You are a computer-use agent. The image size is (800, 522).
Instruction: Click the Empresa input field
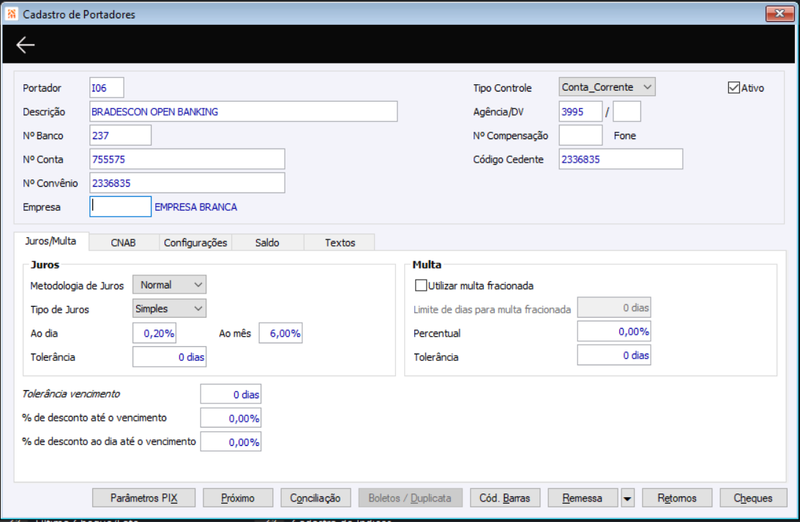pyautogui.click(x=120, y=207)
